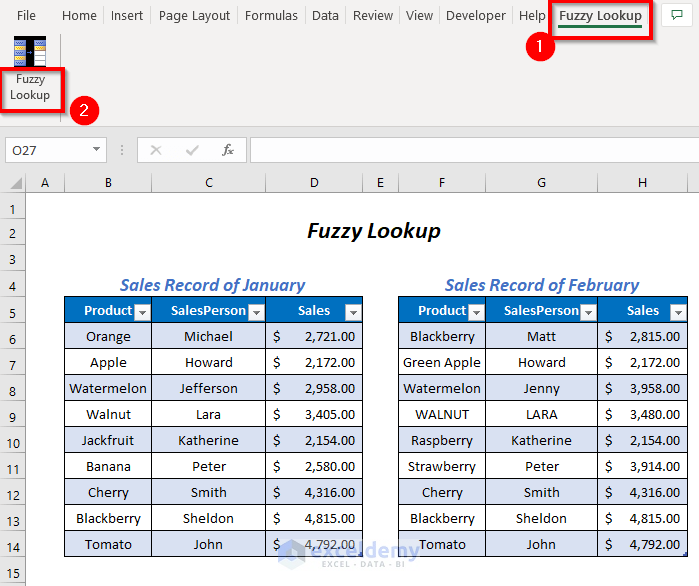Open January Sales filter dropdown

tap(353, 313)
